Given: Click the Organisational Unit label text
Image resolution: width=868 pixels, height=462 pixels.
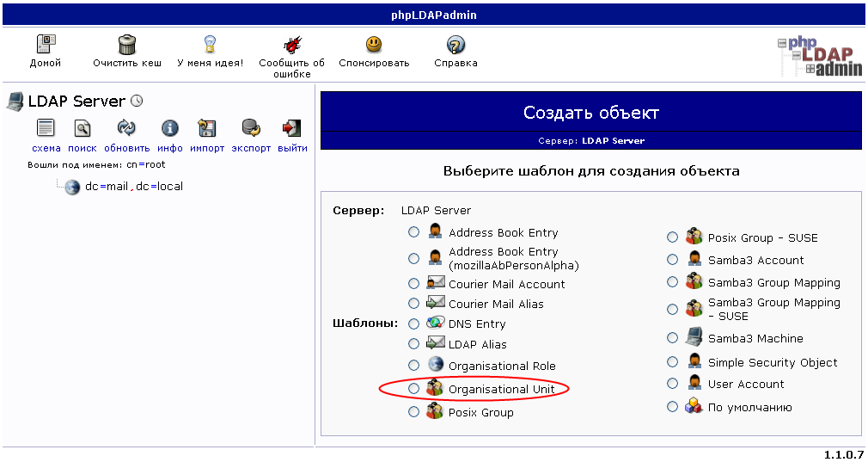Looking at the screenshot, I should (501, 390).
